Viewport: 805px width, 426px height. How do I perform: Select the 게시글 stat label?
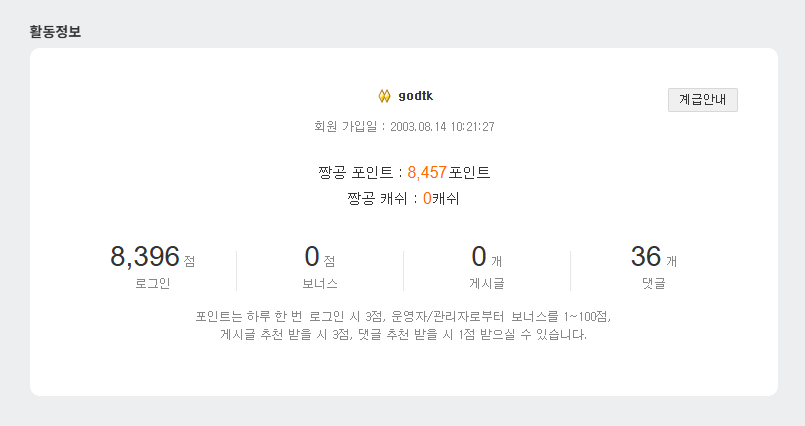tap(486, 283)
